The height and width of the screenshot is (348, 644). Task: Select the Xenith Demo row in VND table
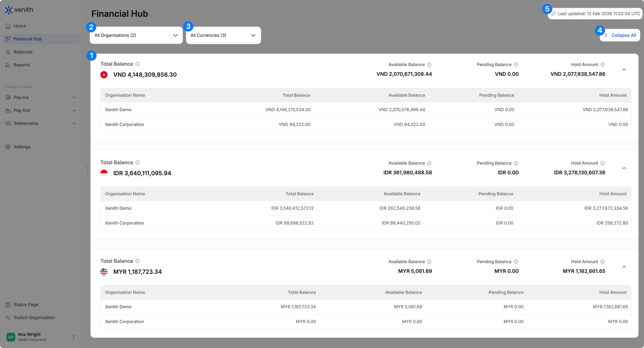click(365, 110)
